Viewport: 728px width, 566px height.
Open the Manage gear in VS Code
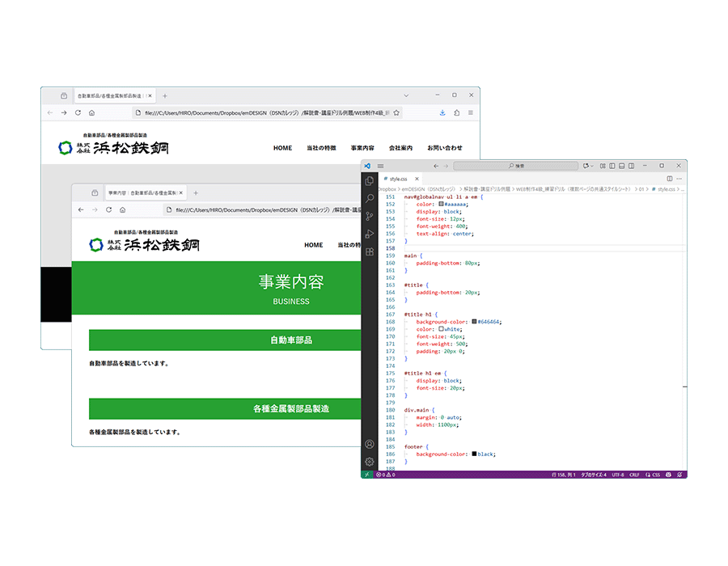click(x=370, y=462)
